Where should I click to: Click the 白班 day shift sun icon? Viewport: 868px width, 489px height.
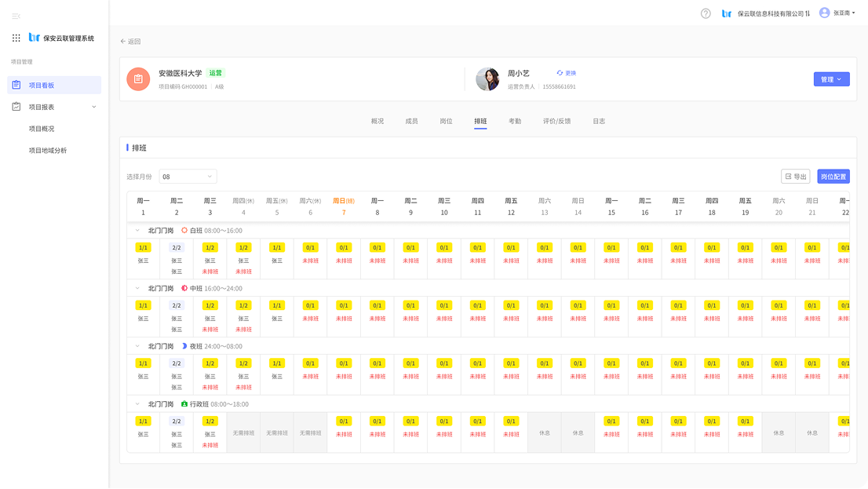pyautogui.click(x=184, y=231)
